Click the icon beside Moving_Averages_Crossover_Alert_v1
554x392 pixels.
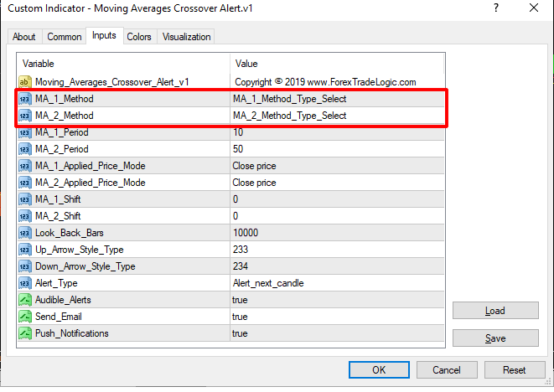click(24, 81)
